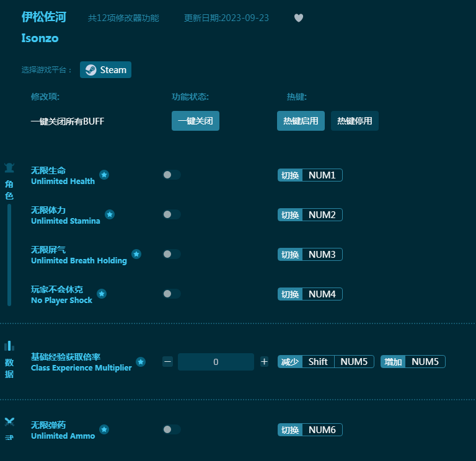Click the update date 2023-09-23 text
The image size is (476, 461).
point(226,18)
